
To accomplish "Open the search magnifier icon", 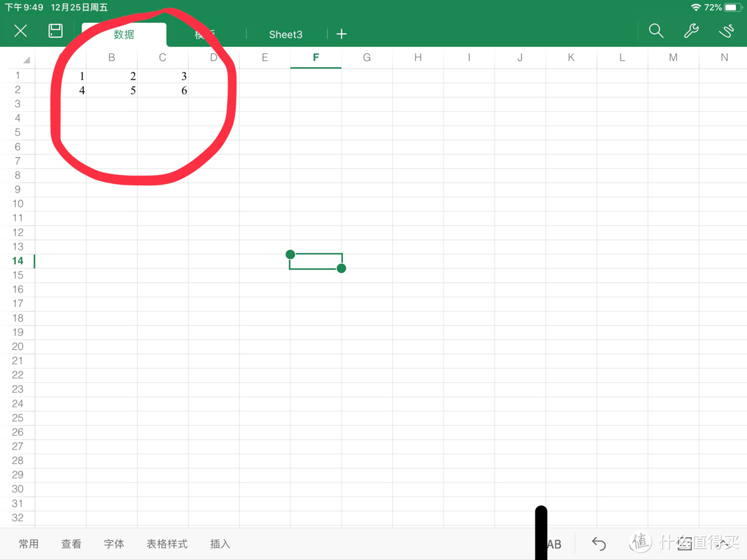I will pos(656,31).
